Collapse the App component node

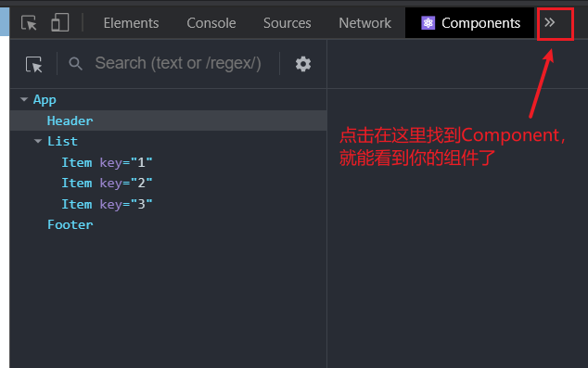(x=24, y=99)
